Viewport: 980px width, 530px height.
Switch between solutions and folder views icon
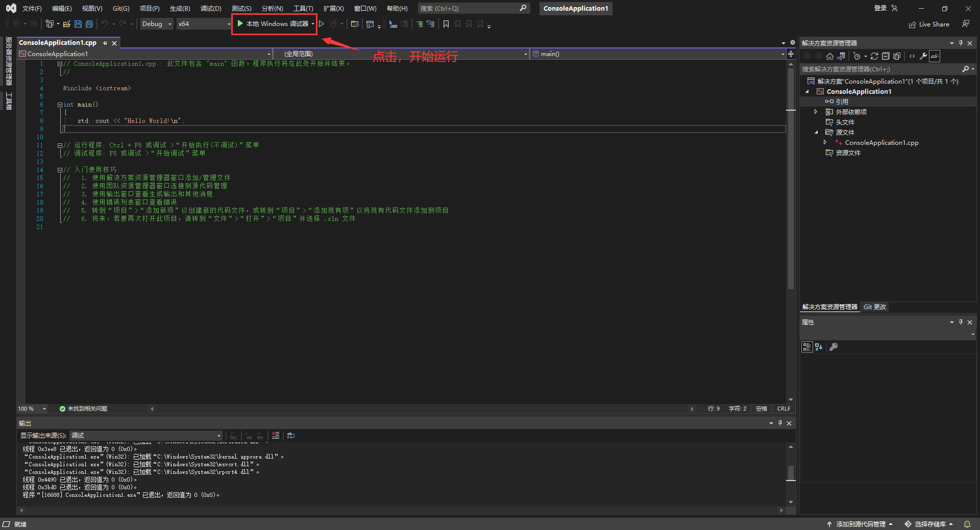tap(841, 56)
